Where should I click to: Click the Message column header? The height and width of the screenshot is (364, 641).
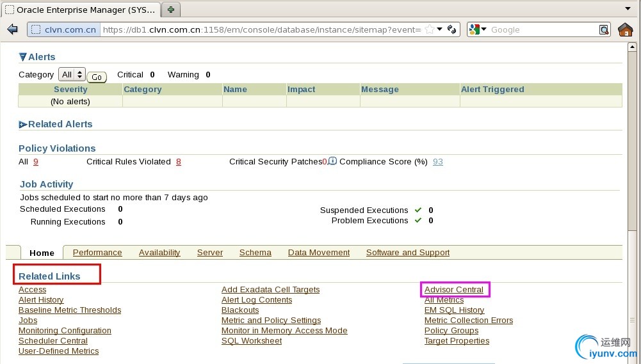click(x=410, y=89)
